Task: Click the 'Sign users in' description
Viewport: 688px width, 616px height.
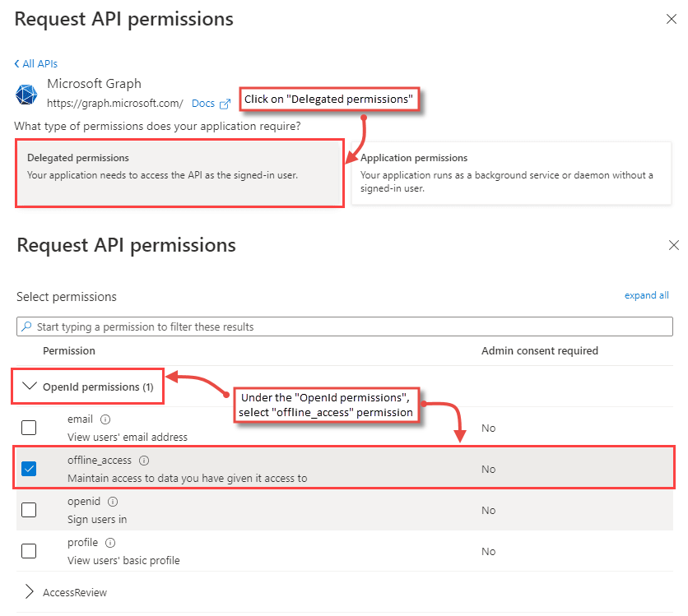Action: pos(97,520)
